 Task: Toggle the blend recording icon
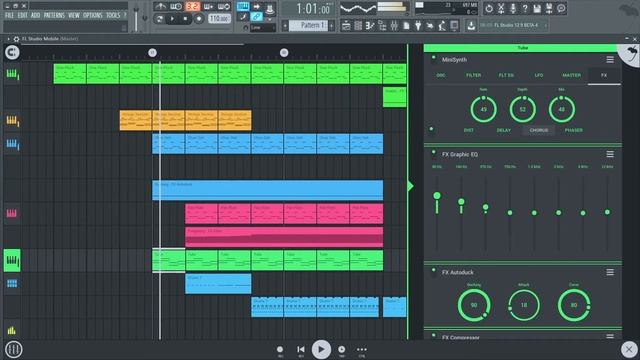(x=208, y=7)
